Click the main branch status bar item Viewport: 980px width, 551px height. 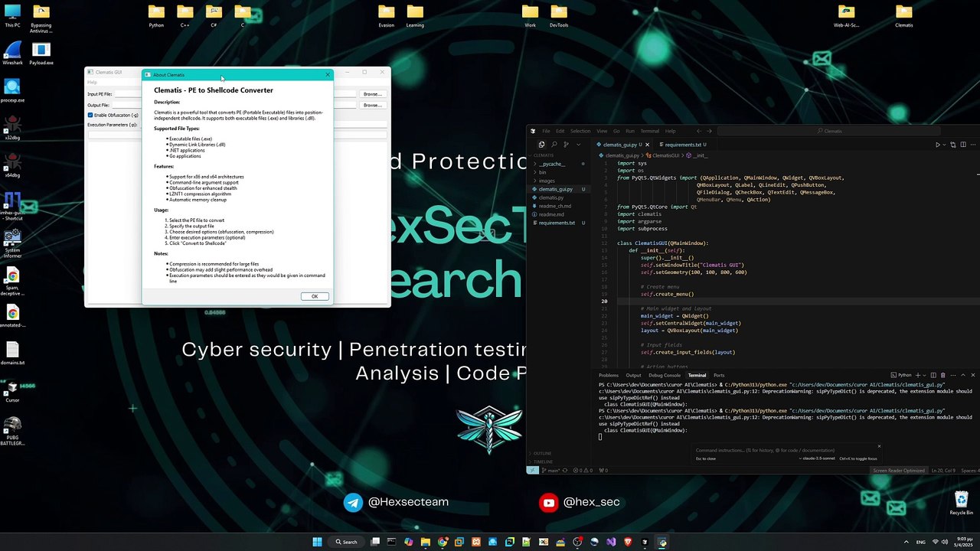[x=552, y=470]
